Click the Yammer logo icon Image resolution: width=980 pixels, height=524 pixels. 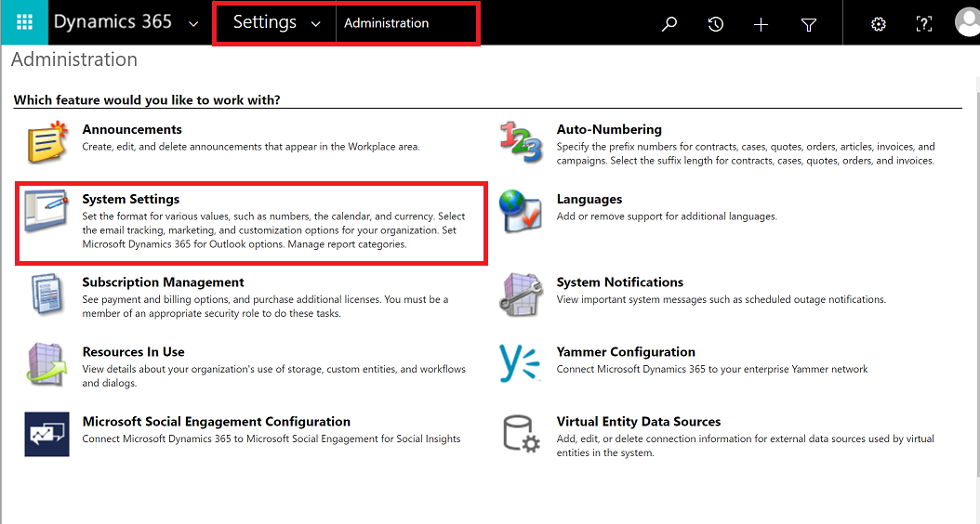[520, 363]
